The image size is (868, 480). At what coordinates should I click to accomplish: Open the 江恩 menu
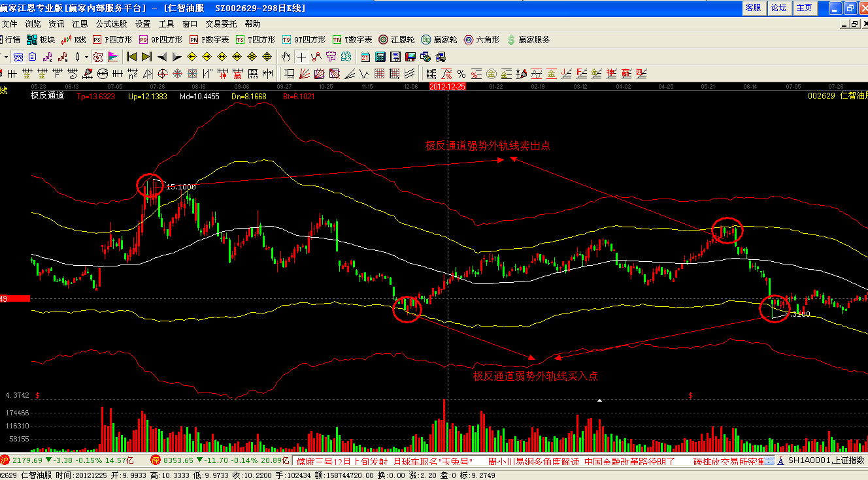pos(80,24)
